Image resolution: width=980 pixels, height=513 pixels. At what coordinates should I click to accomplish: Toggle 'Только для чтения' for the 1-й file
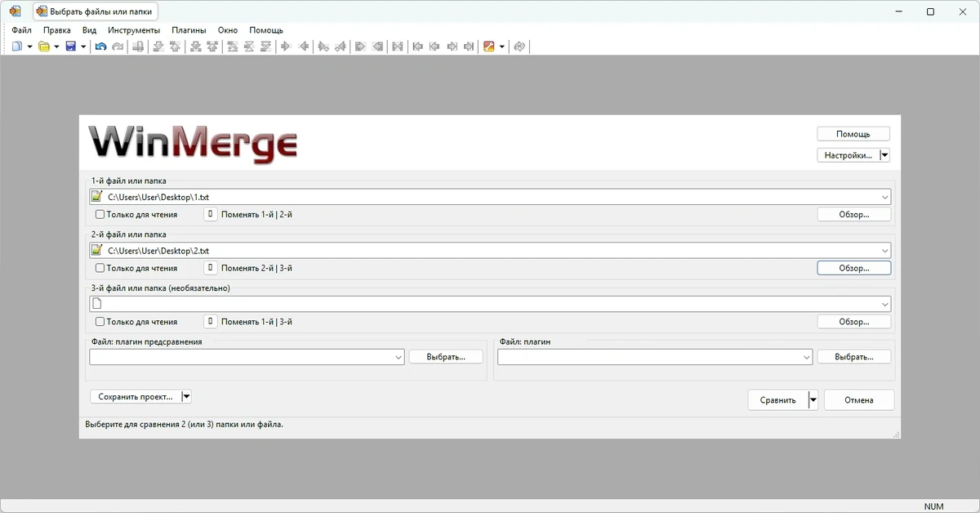coord(100,215)
